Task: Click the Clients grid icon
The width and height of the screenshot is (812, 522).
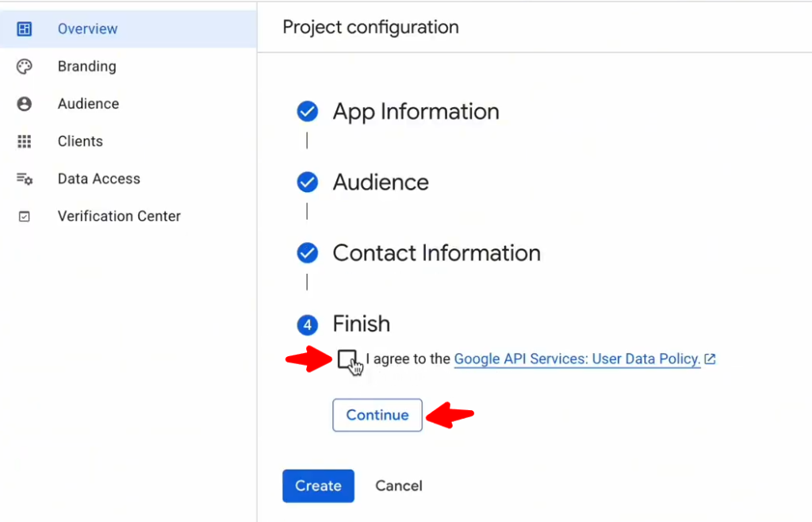Action: (25, 141)
